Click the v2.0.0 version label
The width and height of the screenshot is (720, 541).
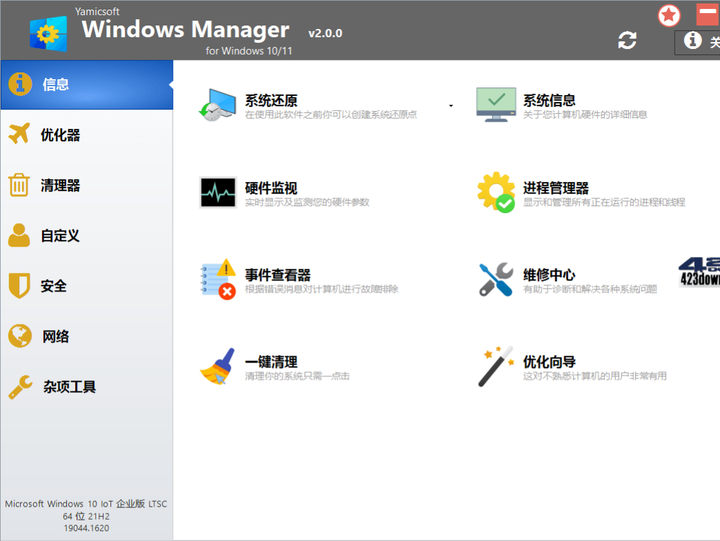(x=325, y=33)
